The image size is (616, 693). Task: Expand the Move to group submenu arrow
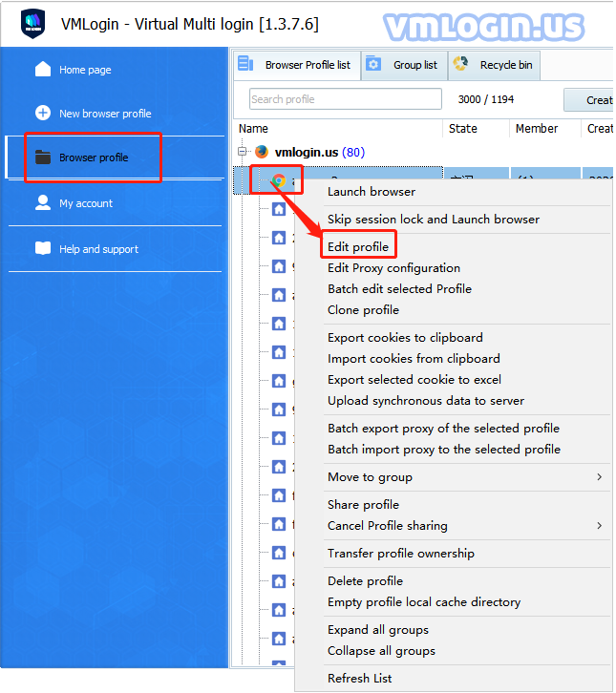(600, 477)
